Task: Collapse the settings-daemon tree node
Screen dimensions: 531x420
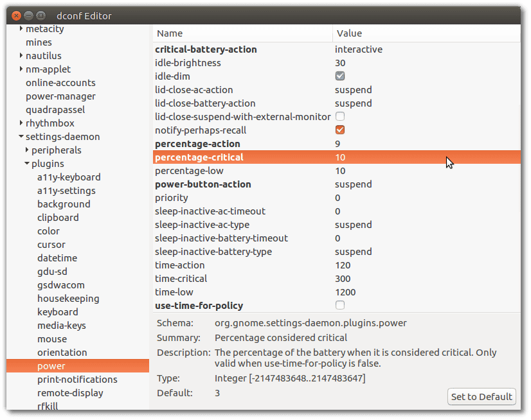Action: click(21, 137)
